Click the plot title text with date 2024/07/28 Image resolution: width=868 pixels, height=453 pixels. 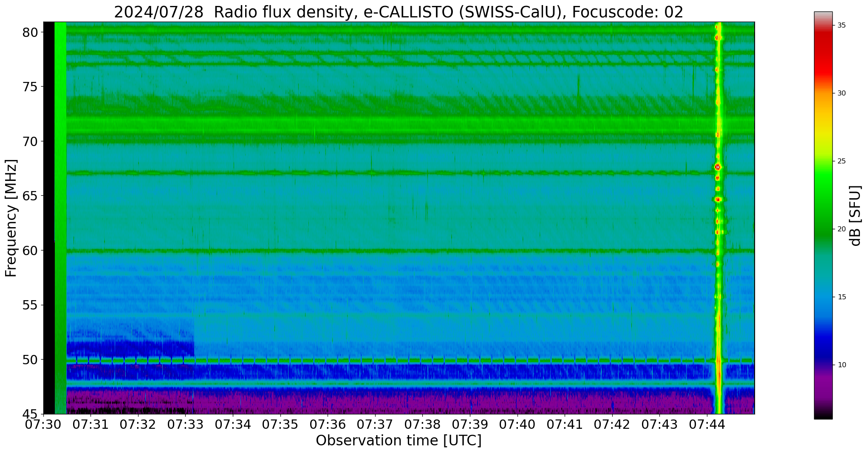pos(399,12)
